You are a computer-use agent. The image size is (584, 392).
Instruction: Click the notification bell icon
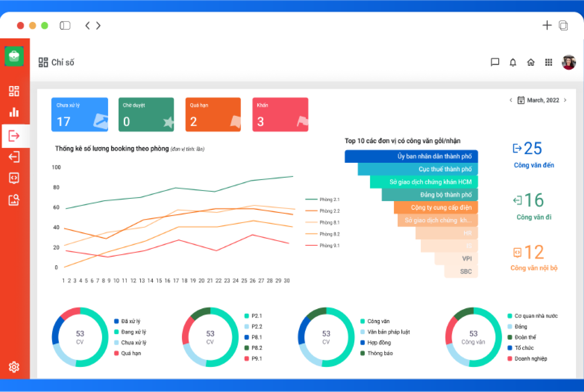[x=513, y=62]
